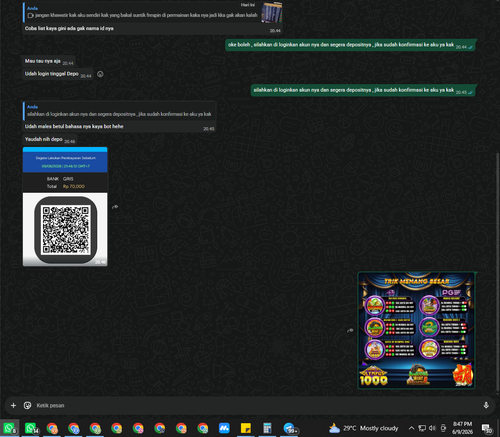Click the tray icon right of volume
Image resolution: width=500 pixels, height=437 pixels.
443,428
